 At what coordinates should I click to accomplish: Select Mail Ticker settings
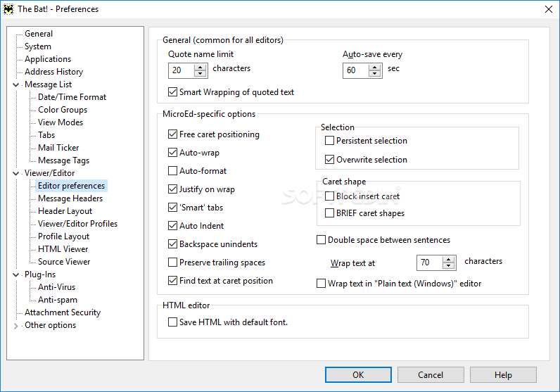pos(58,148)
